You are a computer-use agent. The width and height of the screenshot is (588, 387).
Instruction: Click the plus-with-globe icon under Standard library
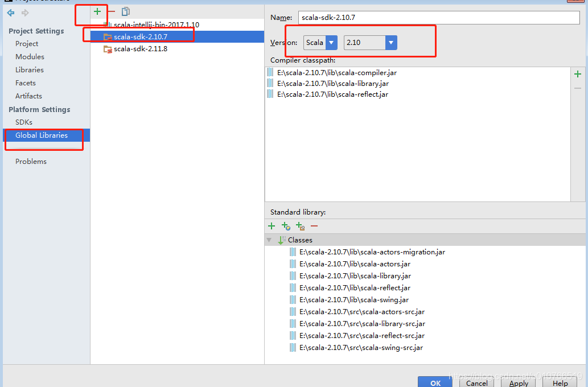[x=286, y=226]
